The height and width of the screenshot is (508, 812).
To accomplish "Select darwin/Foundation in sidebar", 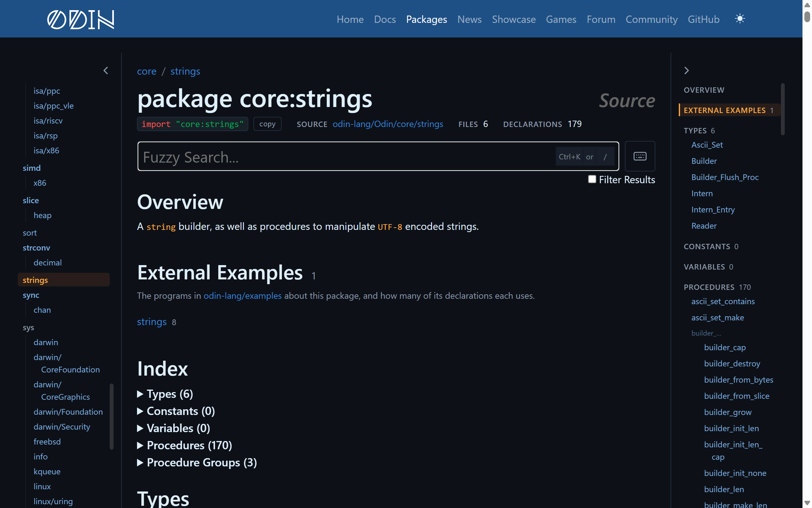I will click(68, 411).
